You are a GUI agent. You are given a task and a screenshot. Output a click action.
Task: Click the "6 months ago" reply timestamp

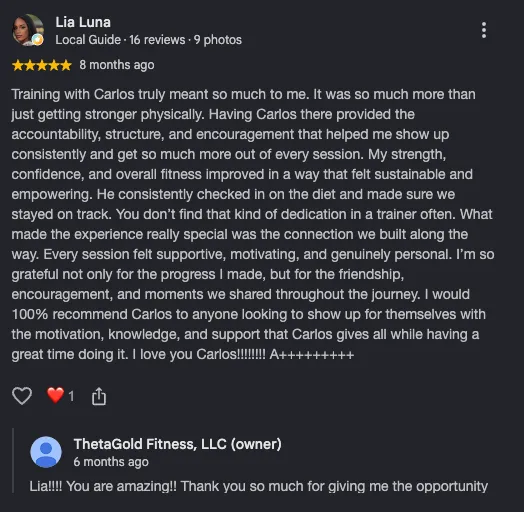click(x=111, y=462)
